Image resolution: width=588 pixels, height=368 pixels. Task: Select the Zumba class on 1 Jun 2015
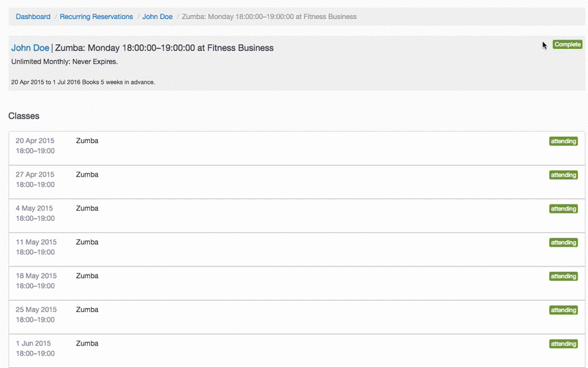tap(87, 343)
